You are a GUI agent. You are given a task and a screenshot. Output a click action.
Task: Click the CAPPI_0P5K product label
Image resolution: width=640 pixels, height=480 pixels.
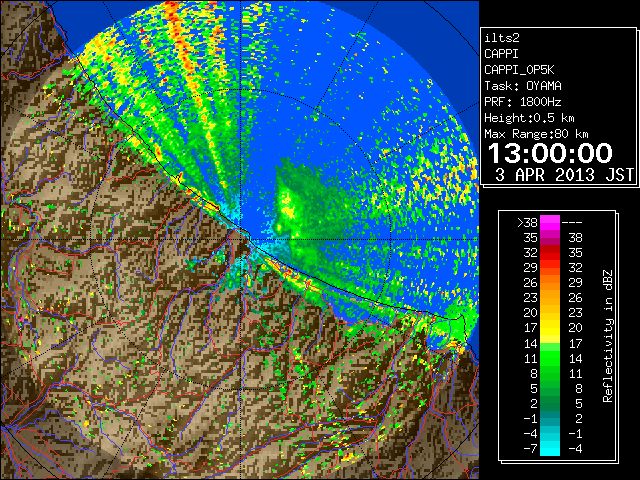coord(519,70)
